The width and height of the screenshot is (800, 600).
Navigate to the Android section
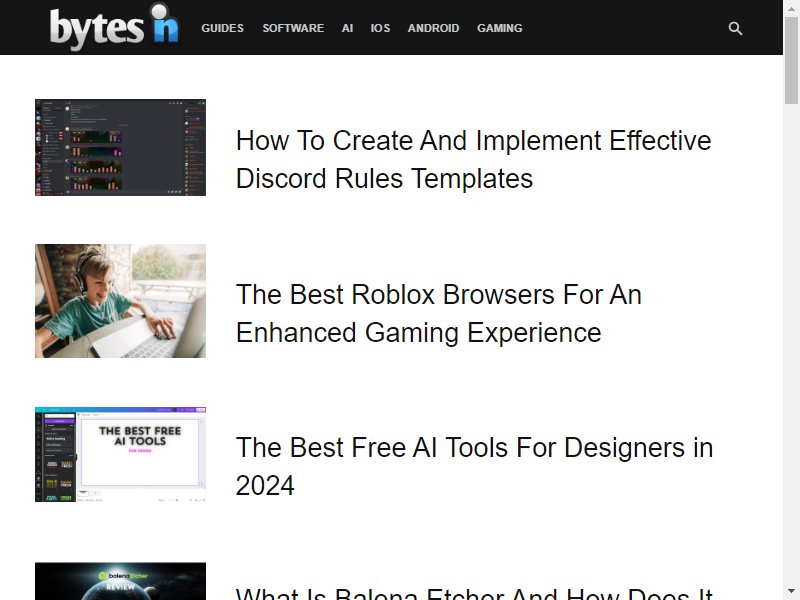coord(434,28)
